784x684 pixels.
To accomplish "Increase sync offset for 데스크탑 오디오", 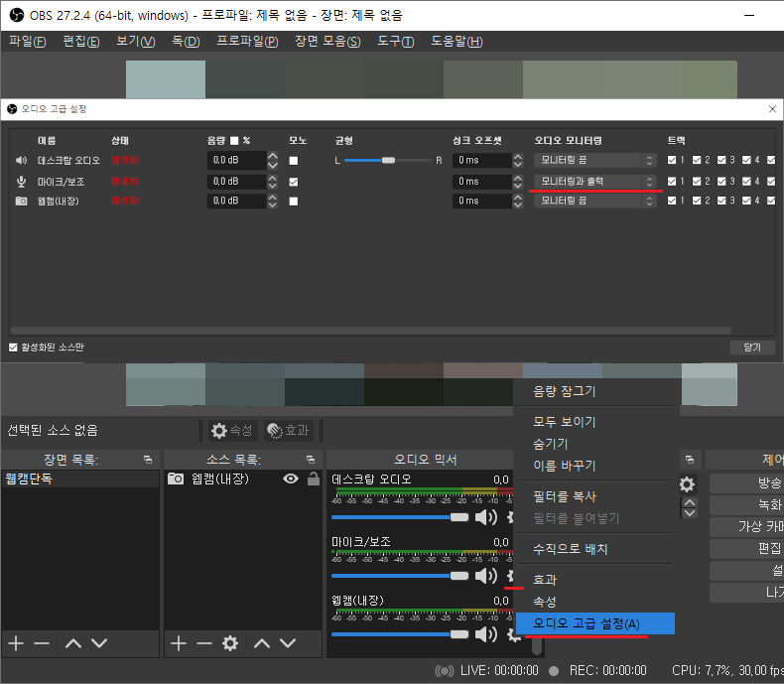I will click(518, 156).
